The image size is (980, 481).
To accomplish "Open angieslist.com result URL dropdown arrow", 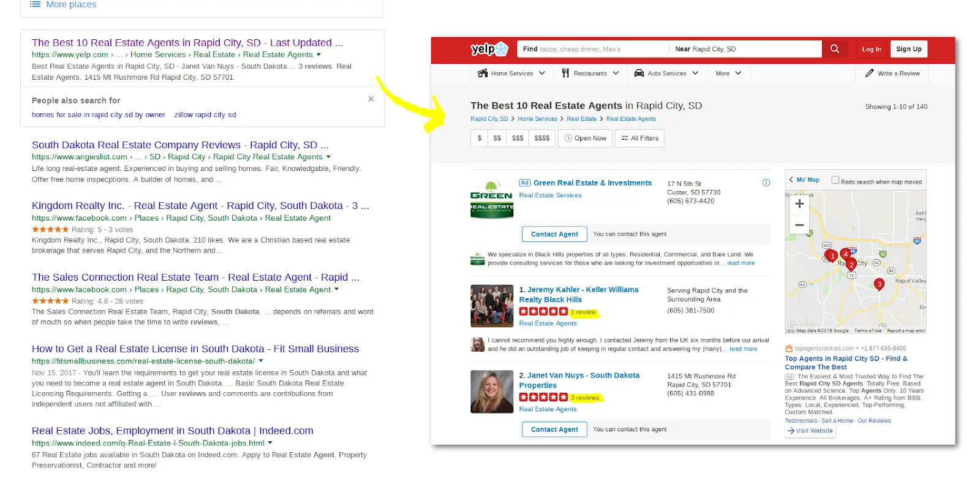I will click(x=328, y=157).
